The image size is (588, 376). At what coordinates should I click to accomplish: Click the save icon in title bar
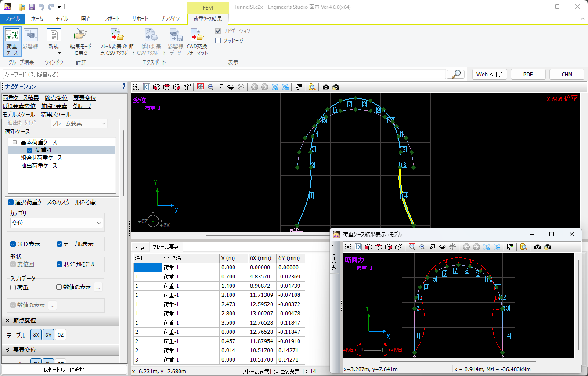point(31,7)
